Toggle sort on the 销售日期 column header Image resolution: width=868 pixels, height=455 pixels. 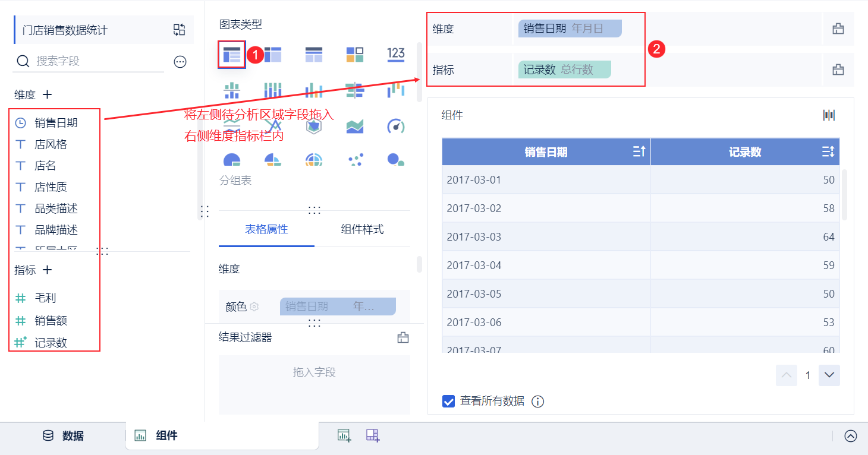point(640,152)
